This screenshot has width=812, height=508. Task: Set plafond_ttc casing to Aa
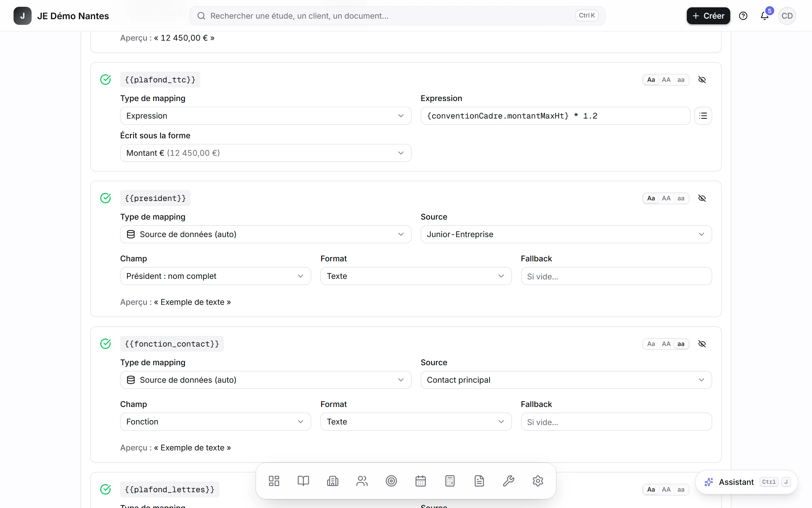coord(651,80)
